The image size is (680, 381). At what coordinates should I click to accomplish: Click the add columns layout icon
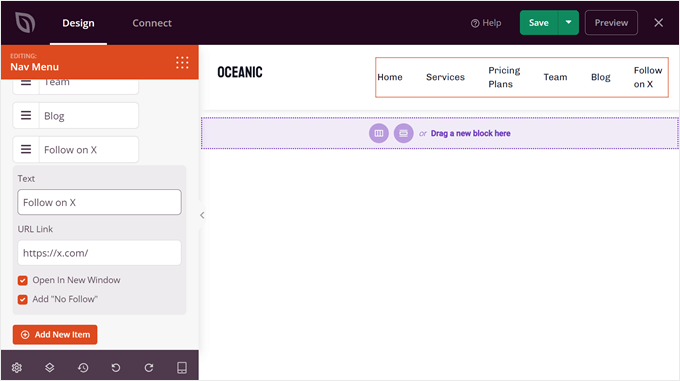tap(379, 133)
